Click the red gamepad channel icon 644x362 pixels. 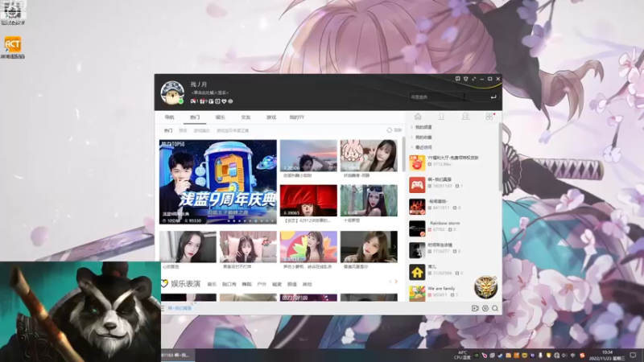pos(417,185)
